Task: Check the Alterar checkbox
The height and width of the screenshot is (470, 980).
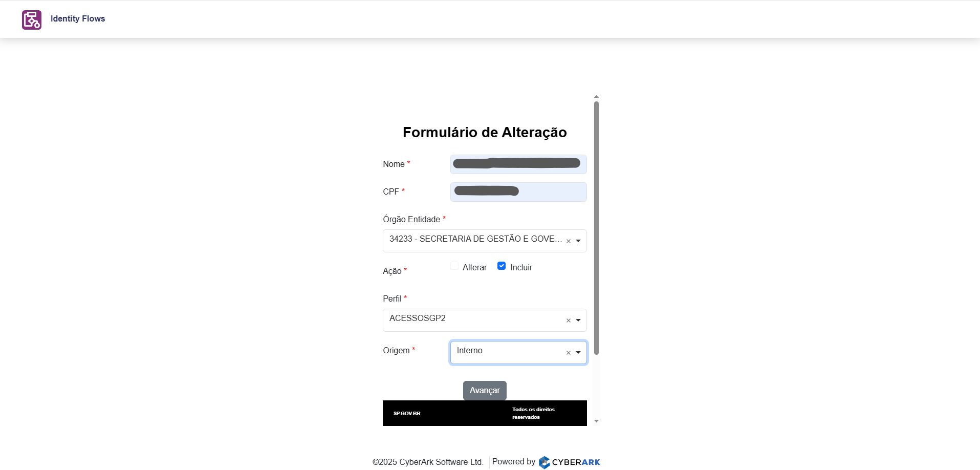Action: click(x=454, y=266)
